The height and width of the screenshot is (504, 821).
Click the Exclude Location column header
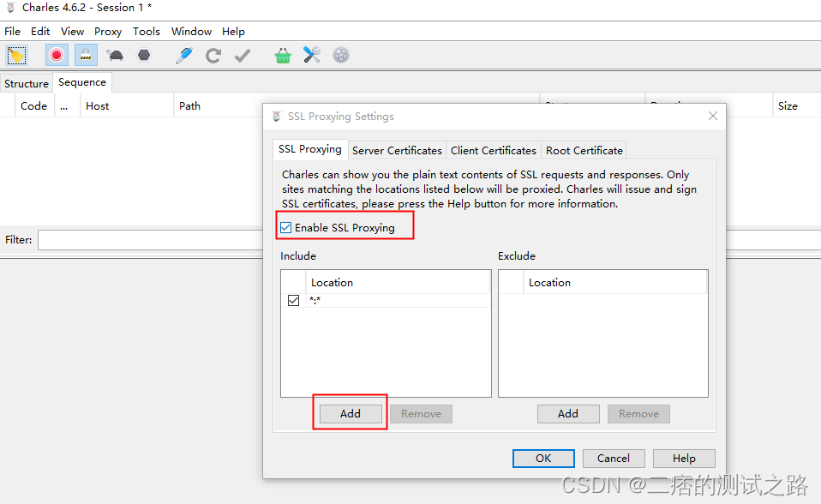click(x=615, y=282)
